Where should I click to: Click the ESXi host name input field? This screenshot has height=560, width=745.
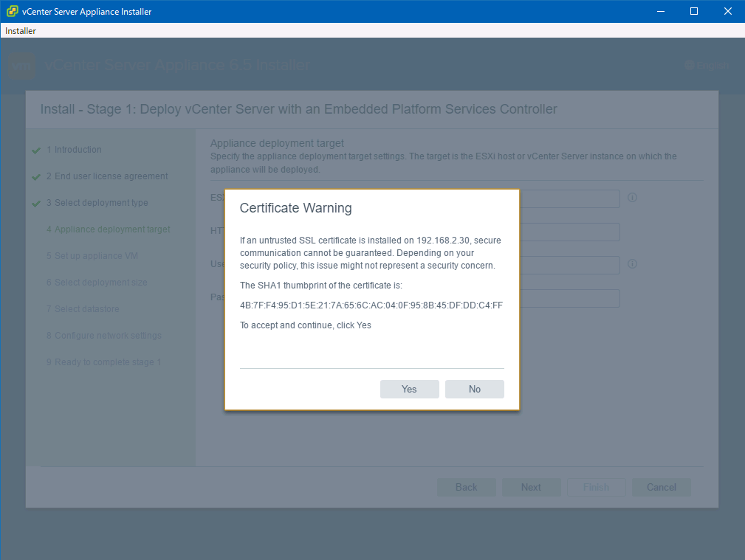pos(570,198)
